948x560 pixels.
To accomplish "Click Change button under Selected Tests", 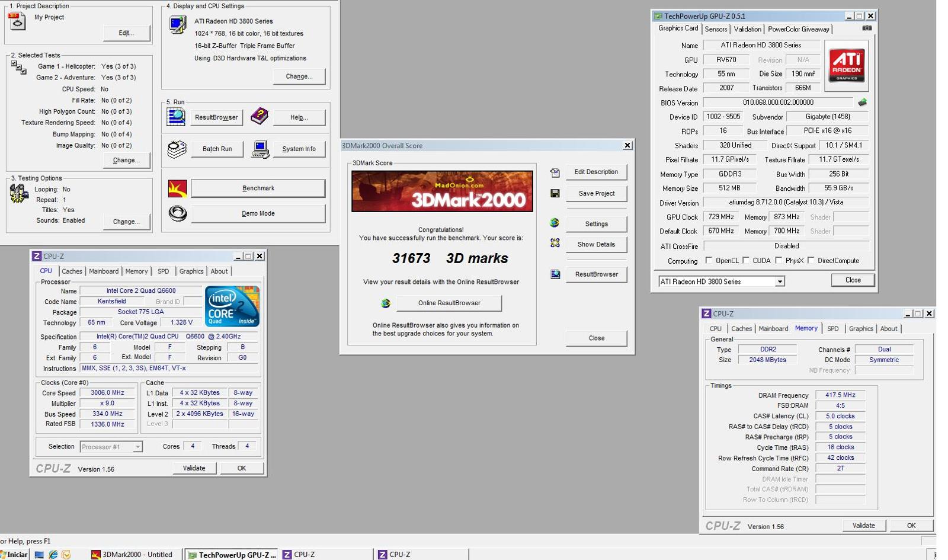I will [126, 160].
